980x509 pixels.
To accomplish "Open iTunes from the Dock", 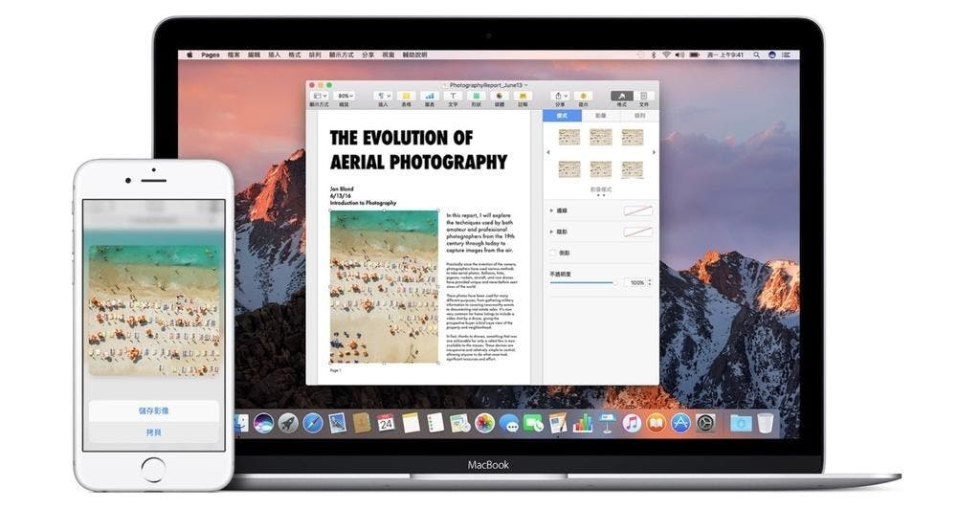I will tap(632, 423).
